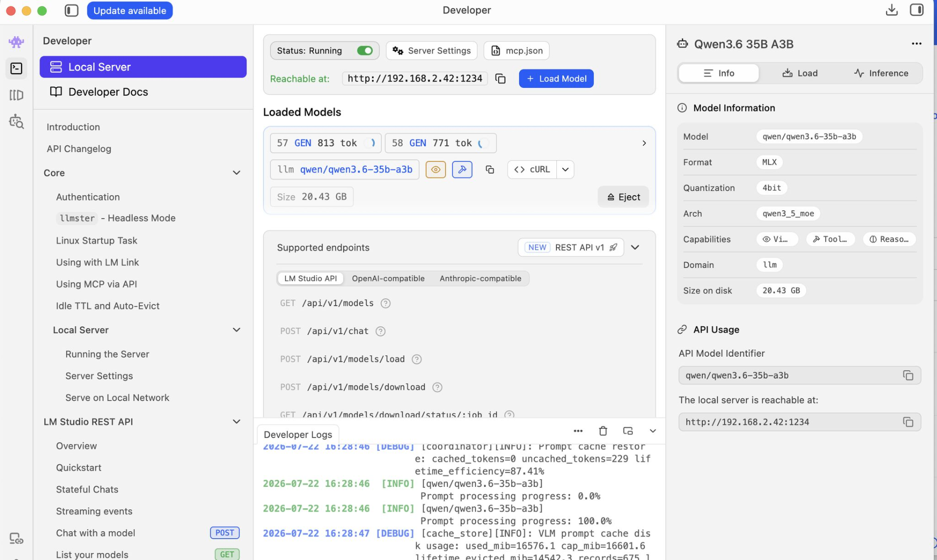Show help for POST /api/v1/models/download

pos(437,387)
